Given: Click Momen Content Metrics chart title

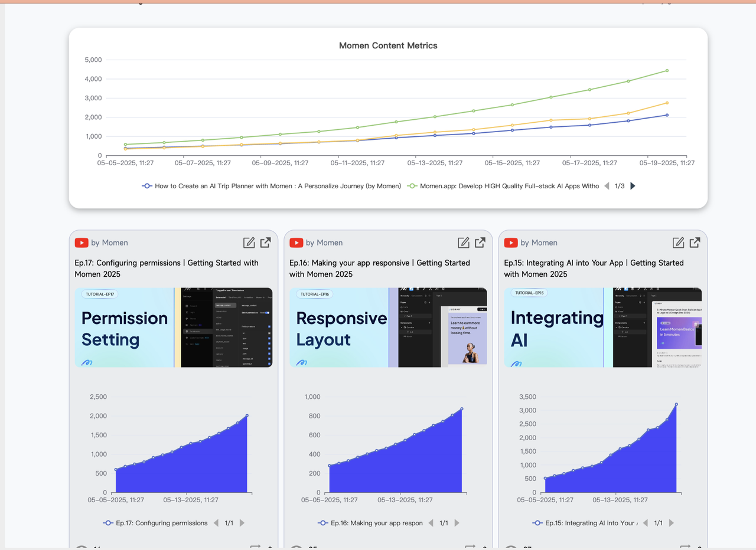Looking at the screenshot, I should (388, 45).
